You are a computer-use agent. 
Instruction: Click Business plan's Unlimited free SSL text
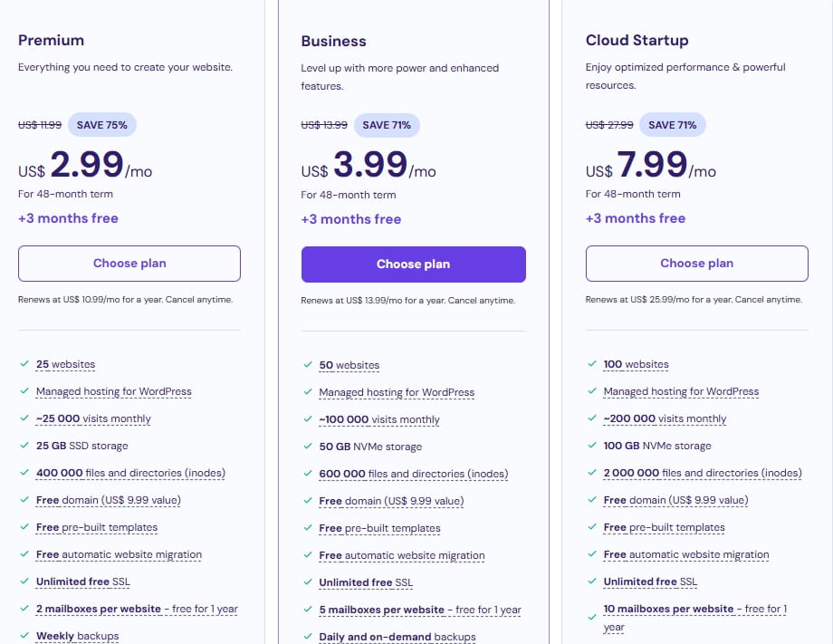click(x=366, y=582)
